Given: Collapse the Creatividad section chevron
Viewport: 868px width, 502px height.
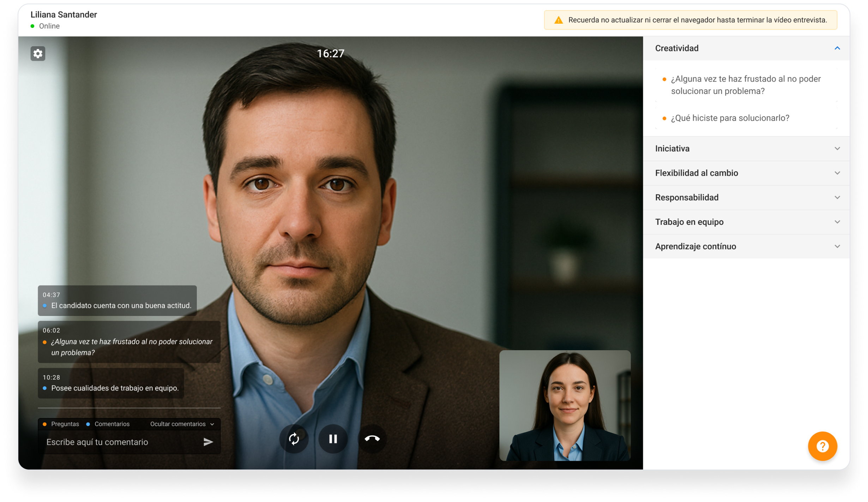Looking at the screenshot, I should (837, 48).
